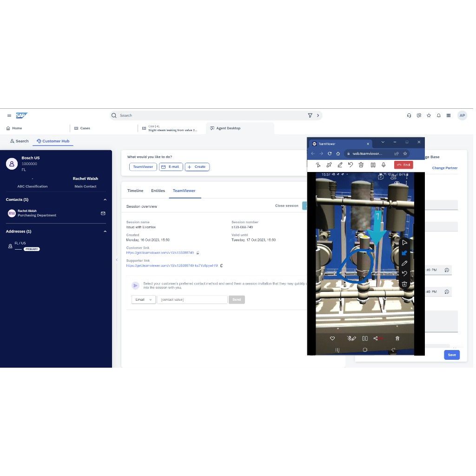Open notifications bell in SAP header
The image size is (476, 476).
coord(438,115)
